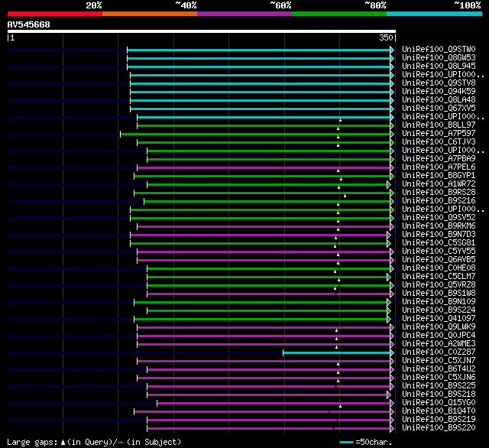Image resolution: width=489 pixels, height=448 pixels.
Task: Select the UniRef100_B8GYP1 label
Action: tap(439, 176)
